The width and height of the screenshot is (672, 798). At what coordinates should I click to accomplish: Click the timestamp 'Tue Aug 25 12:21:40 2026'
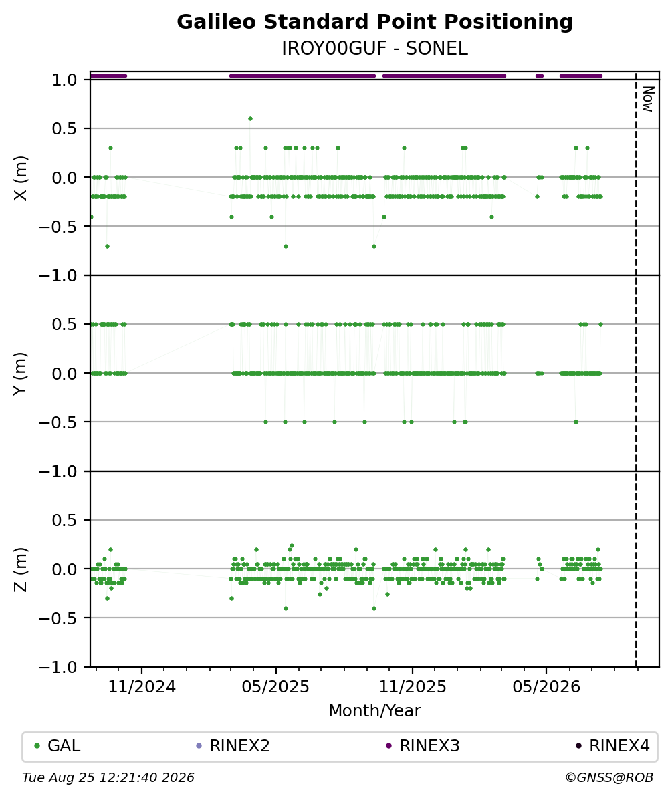[108, 778]
